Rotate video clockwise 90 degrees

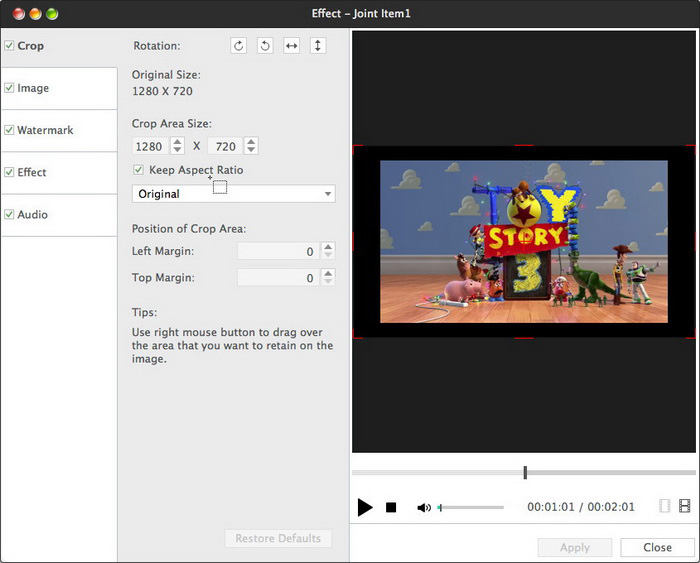[238, 46]
